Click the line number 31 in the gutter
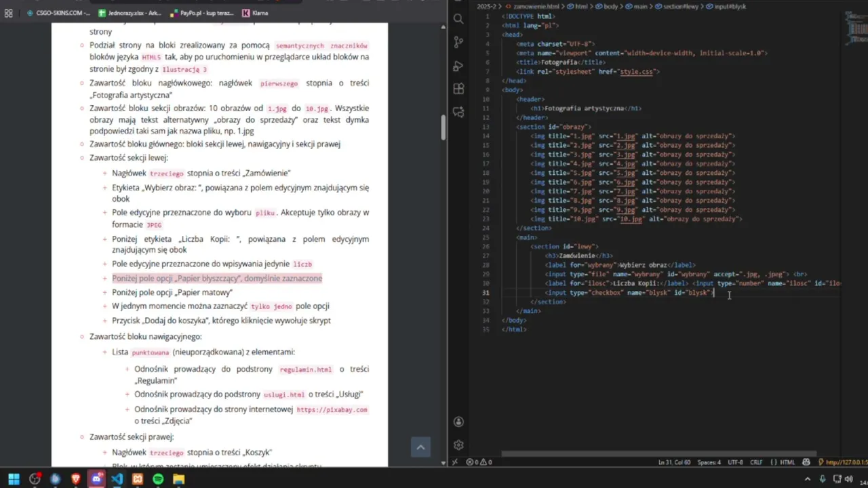This screenshot has height=488, width=868. [486, 293]
